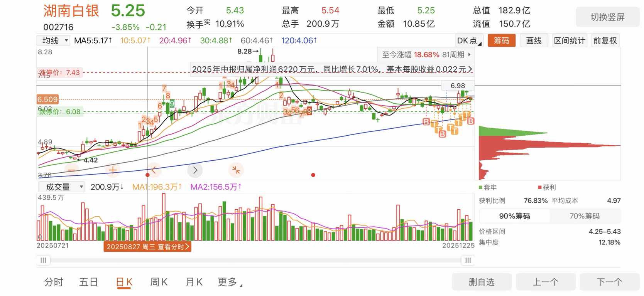Click the collapse arrows icon on chart

tap(236, 170)
